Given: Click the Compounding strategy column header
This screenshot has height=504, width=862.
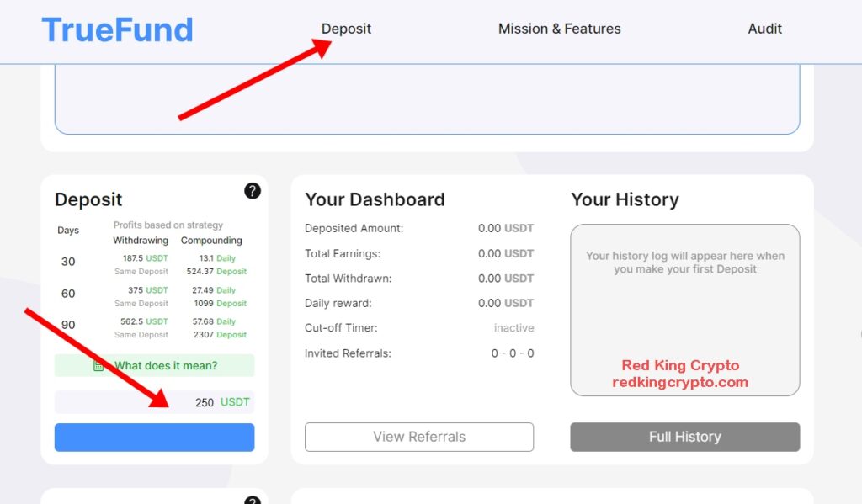Looking at the screenshot, I should click(x=211, y=240).
